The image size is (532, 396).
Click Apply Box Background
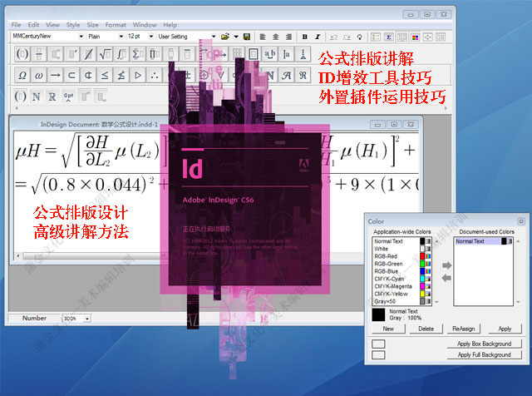[484, 344]
